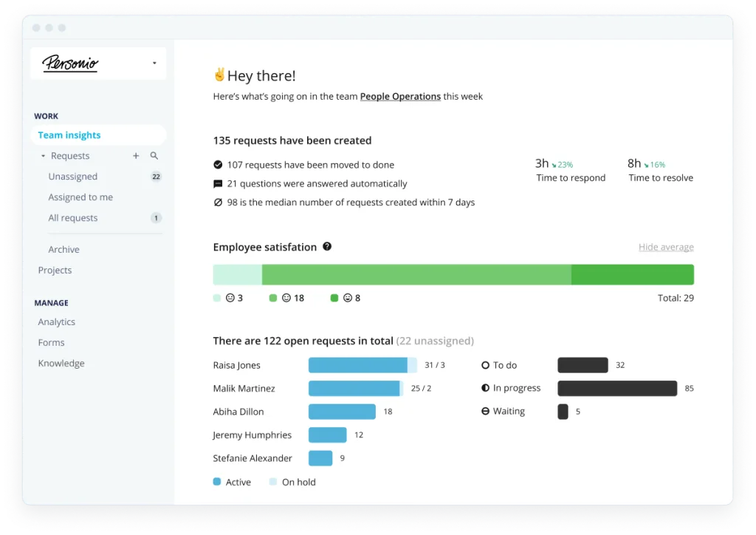Click the 23% decrease indicator
The height and width of the screenshot is (535, 756).
pos(562,165)
